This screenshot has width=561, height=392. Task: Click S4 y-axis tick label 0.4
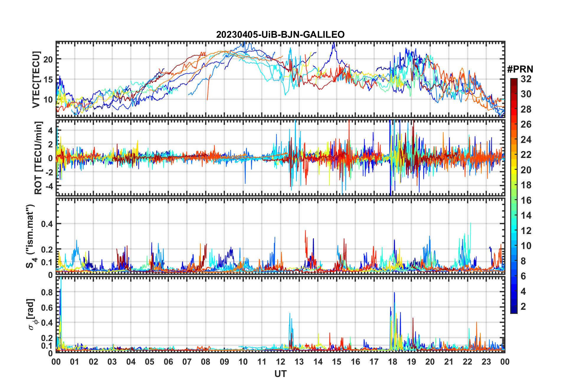pyautogui.click(x=47, y=224)
